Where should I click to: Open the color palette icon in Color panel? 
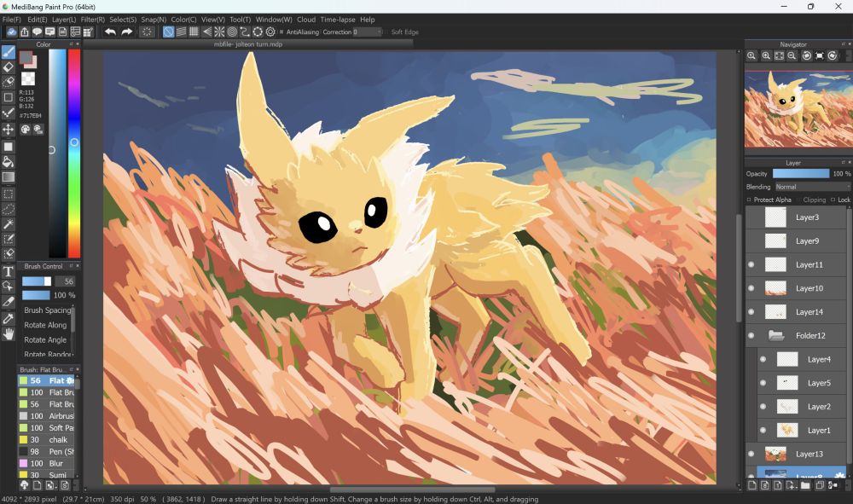click(25, 129)
